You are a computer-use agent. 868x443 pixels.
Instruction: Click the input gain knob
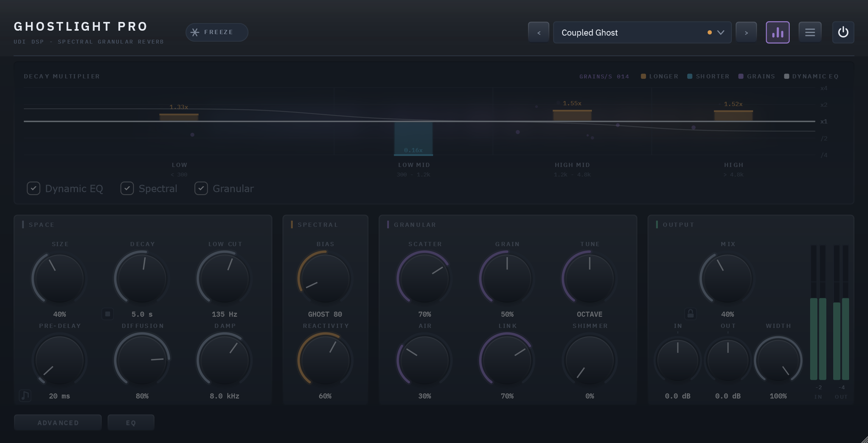pos(678,360)
